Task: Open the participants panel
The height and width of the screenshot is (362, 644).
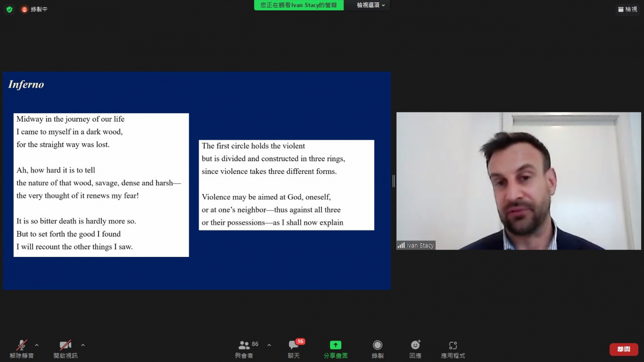Action: 244,349
